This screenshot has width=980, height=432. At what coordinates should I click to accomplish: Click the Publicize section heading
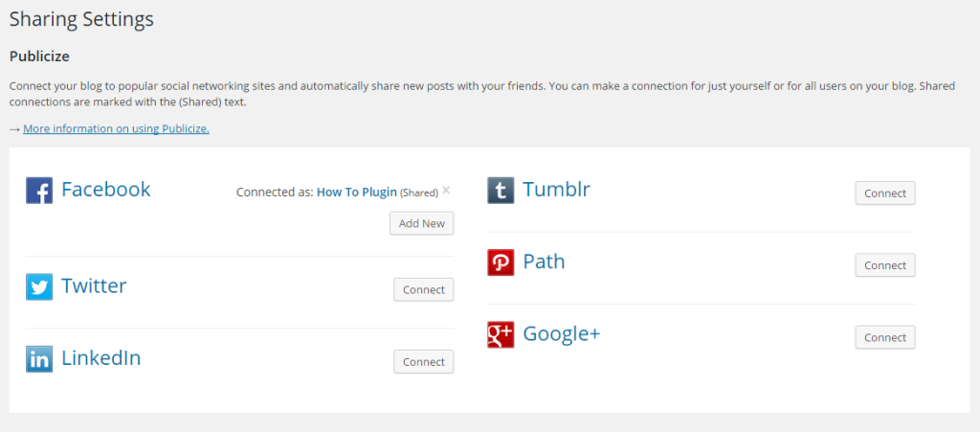[x=39, y=57]
